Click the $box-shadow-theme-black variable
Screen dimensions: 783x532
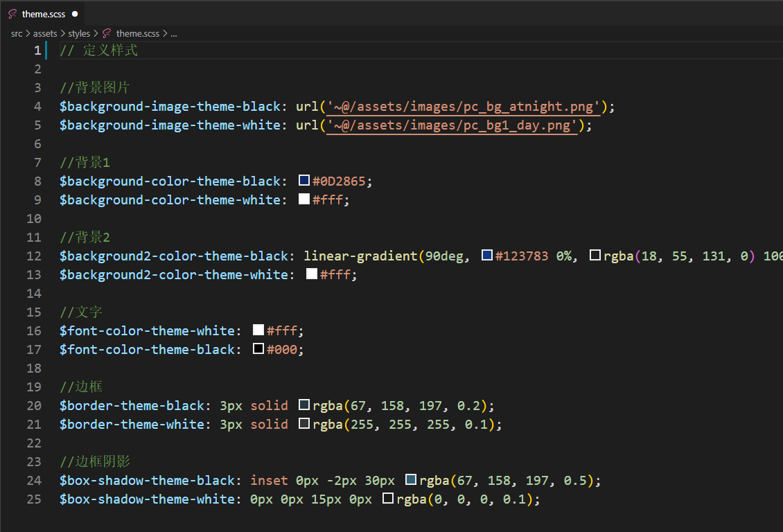pyautogui.click(x=148, y=481)
